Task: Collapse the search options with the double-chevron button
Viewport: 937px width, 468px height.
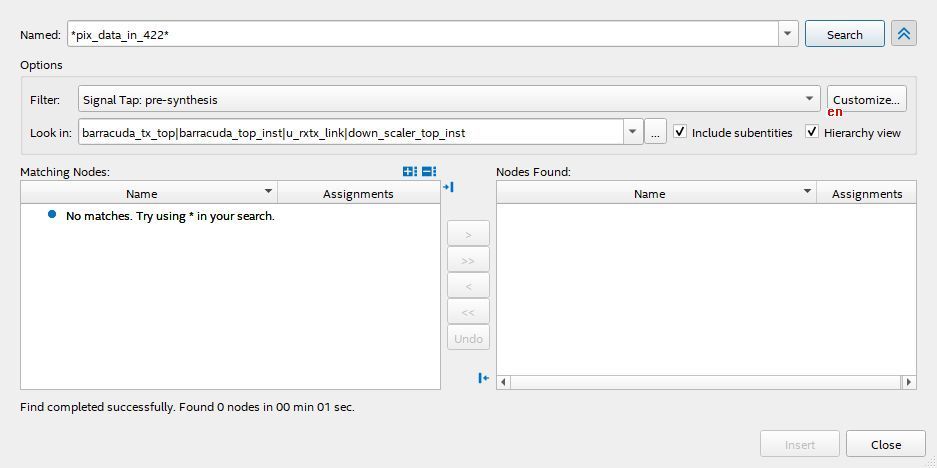Action: (903, 34)
